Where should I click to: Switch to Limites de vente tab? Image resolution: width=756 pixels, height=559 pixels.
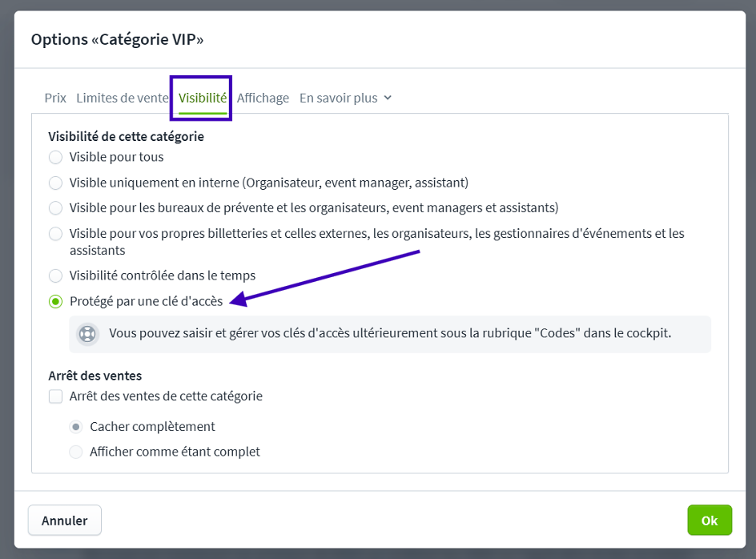(123, 98)
